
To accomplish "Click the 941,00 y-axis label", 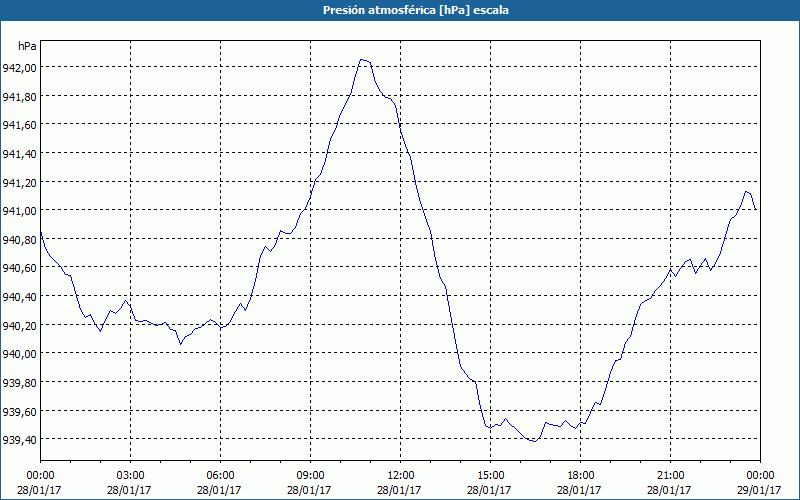I will (x=19, y=210).
